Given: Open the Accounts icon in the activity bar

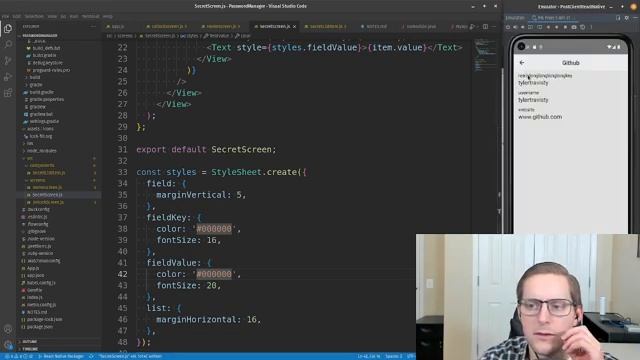Looking at the screenshot, I should (8, 329).
